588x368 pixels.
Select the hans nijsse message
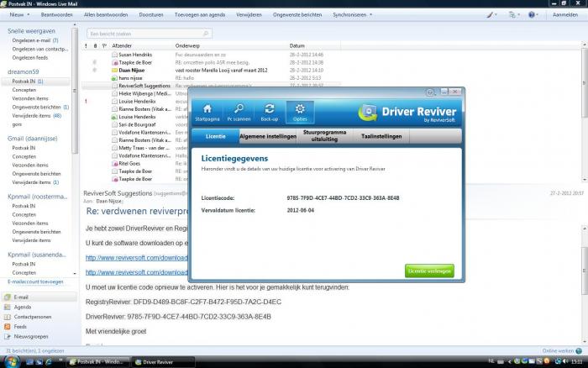pos(212,78)
